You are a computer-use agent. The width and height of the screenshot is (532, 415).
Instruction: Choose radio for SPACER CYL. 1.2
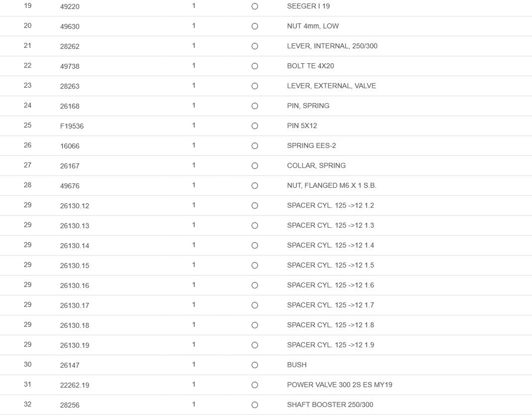[x=255, y=206]
